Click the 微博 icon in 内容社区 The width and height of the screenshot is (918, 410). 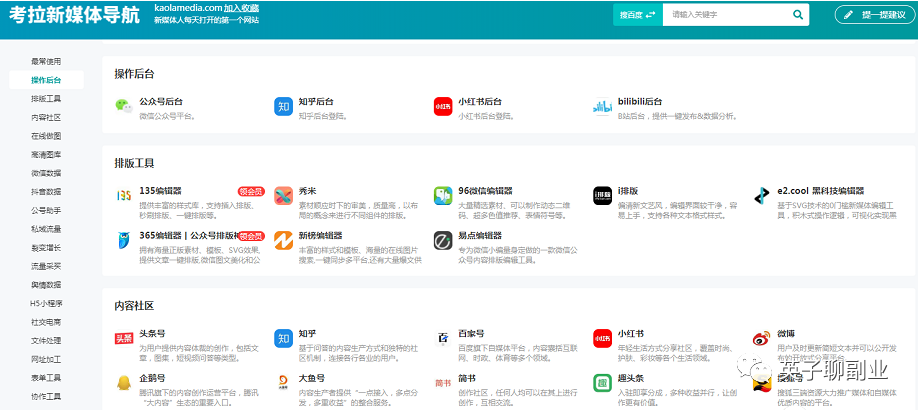point(761,340)
